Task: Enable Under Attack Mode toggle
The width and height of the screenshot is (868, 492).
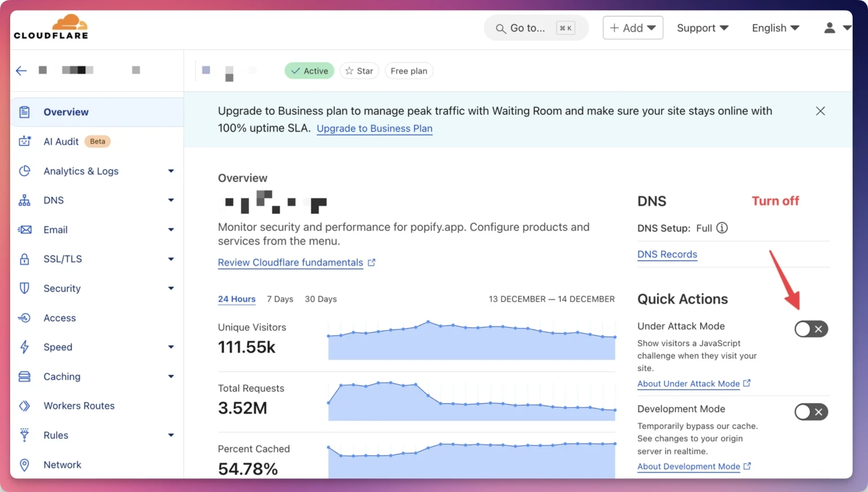Action: [x=811, y=329]
